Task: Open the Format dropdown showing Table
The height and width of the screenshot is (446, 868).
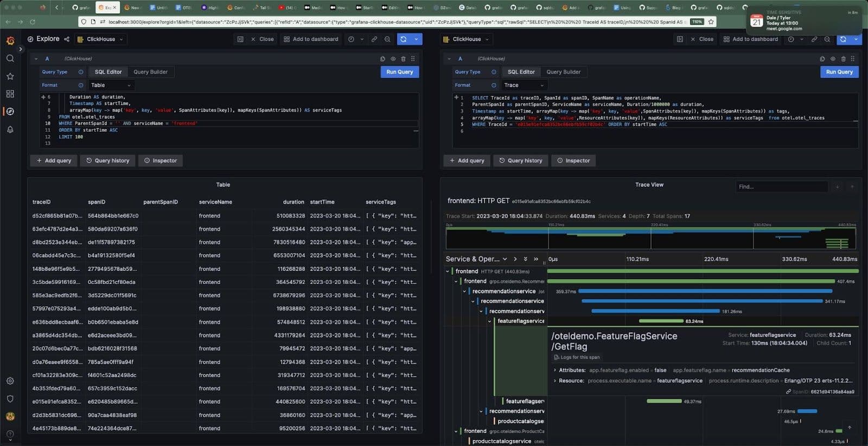Action: click(x=111, y=85)
